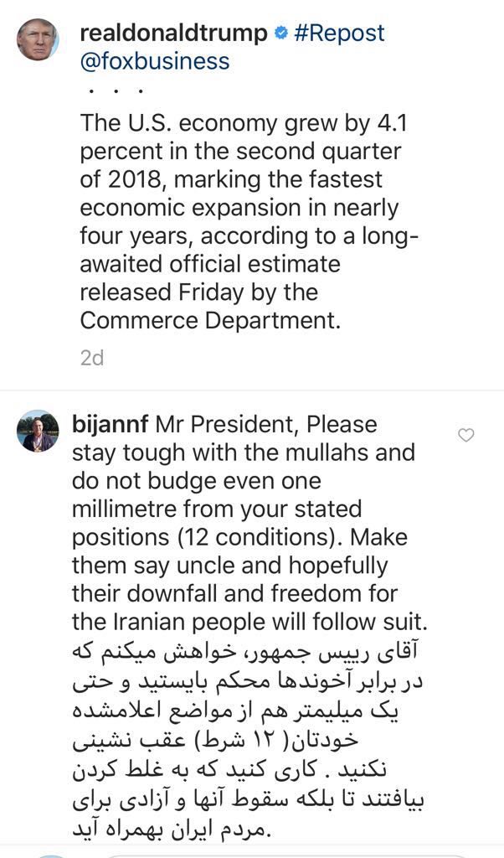This screenshot has width=504, height=858.
Task: Open realdonaldtrump's profile picture
Action: point(38,39)
